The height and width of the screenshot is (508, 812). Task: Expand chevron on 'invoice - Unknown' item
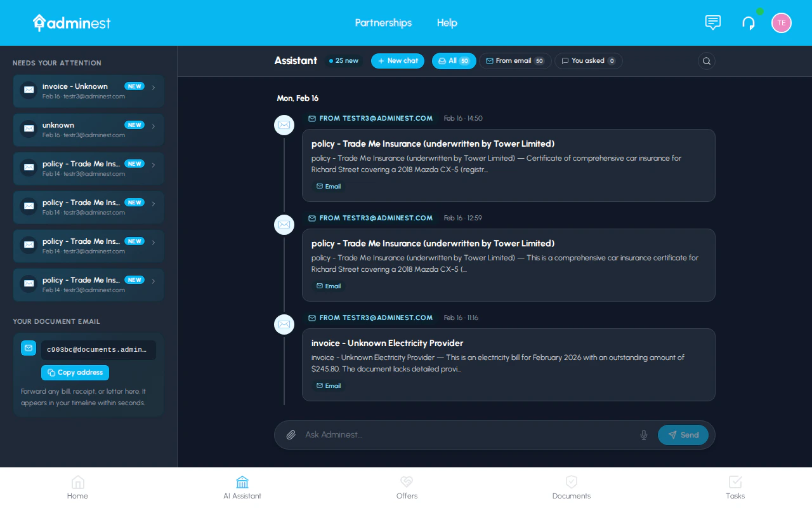pyautogui.click(x=154, y=88)
